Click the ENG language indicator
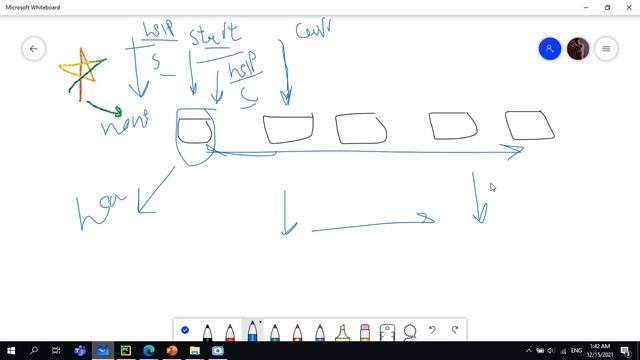640x360 pixels. pos(576,351)
